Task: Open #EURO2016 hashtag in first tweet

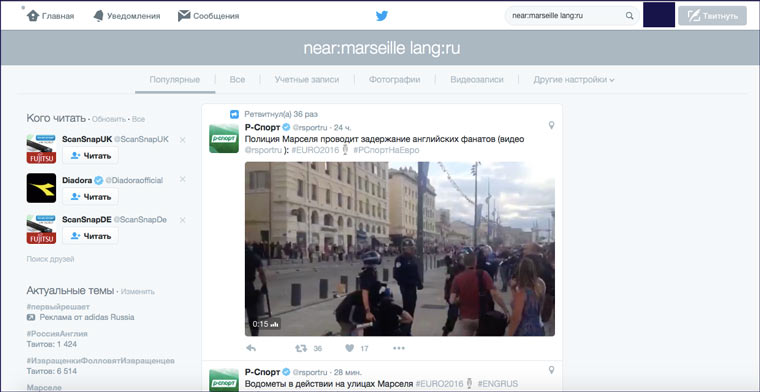Action: point(315,150)
